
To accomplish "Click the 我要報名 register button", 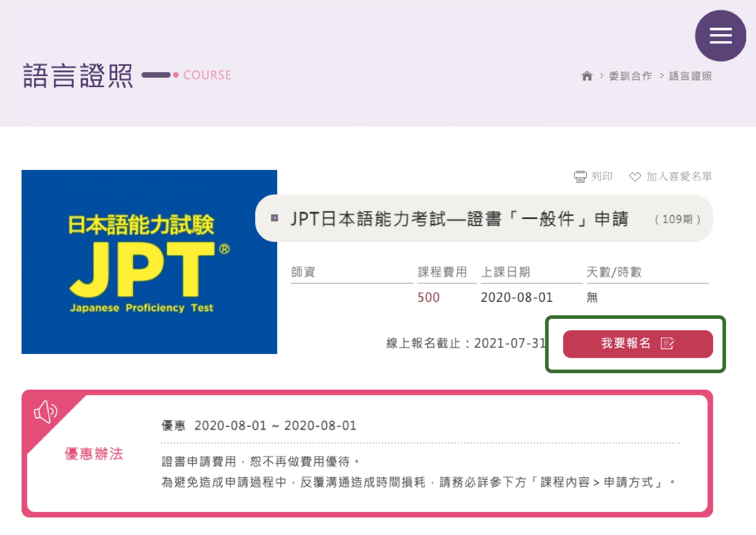I will (x=638, y=344).
